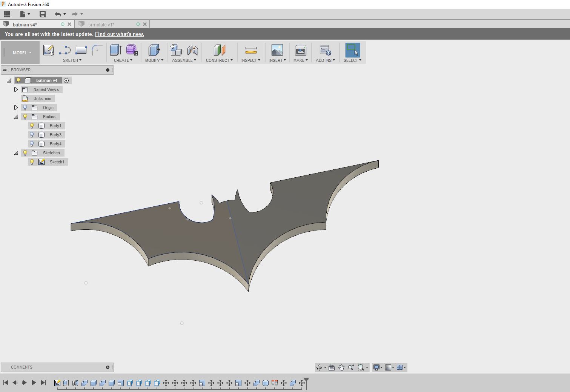This screenshot has width=570, height=392.
Task: Open the CREATE menu
Action: click(x=123, y=60)
